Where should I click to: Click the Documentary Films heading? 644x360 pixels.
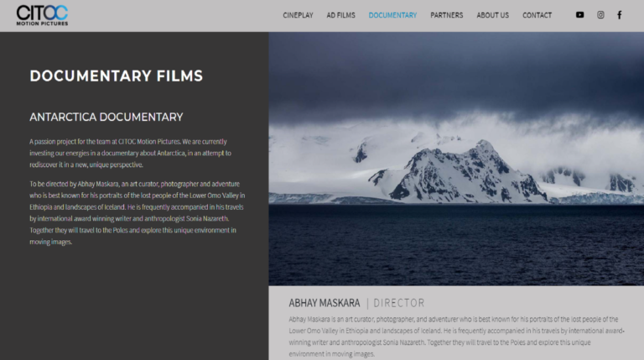pyautogui.click(x=117, y=76)
